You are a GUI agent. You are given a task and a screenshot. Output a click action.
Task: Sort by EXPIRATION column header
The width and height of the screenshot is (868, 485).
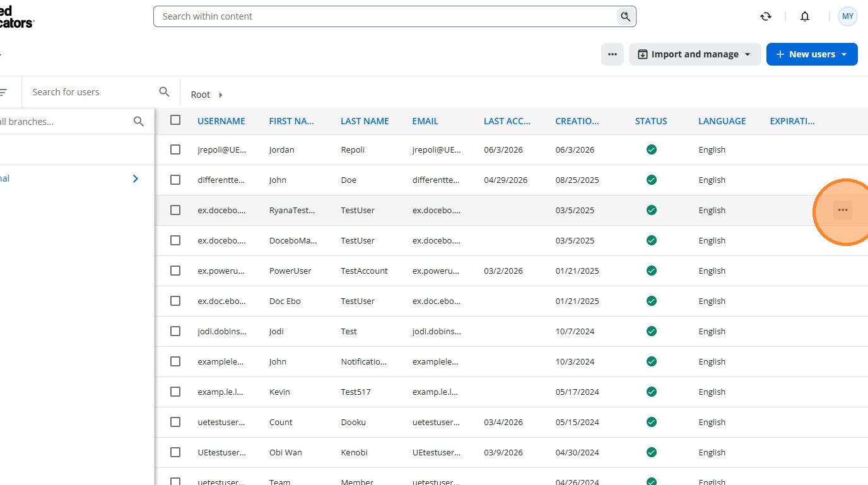click(x=792, y=121)
